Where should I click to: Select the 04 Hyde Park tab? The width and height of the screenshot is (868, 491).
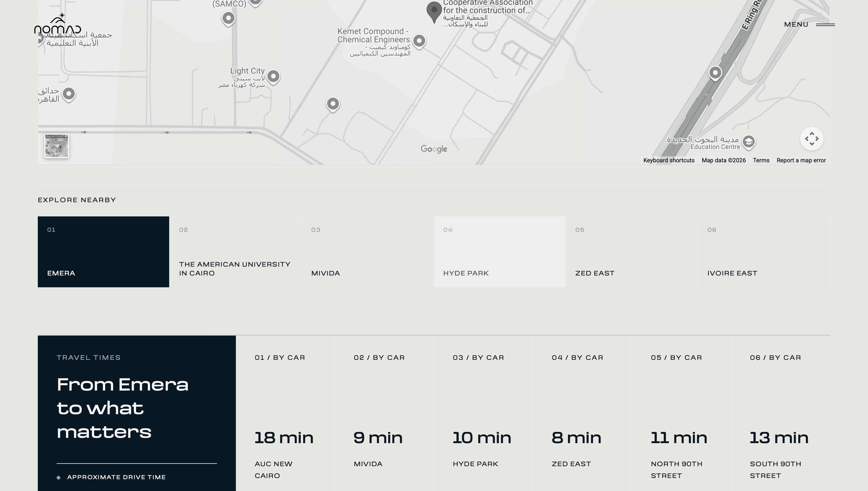click(499, 252)
